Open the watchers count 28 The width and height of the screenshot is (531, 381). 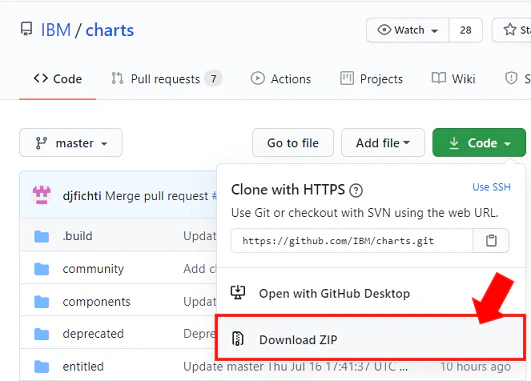click(x=466, y=30)
